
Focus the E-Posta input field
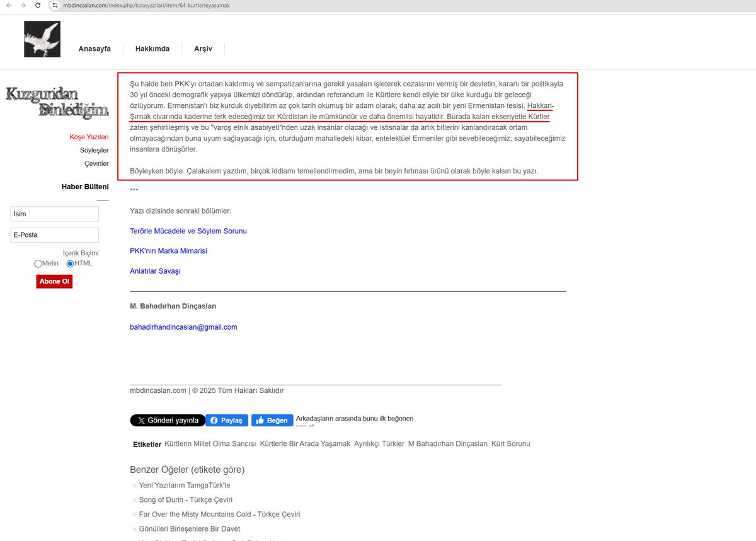(x=55, y=235)
